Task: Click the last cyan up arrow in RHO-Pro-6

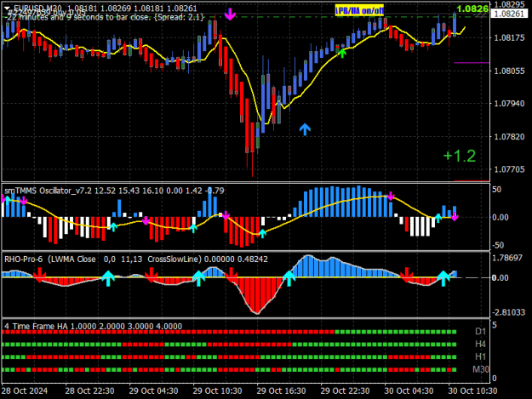Action: 443,278
